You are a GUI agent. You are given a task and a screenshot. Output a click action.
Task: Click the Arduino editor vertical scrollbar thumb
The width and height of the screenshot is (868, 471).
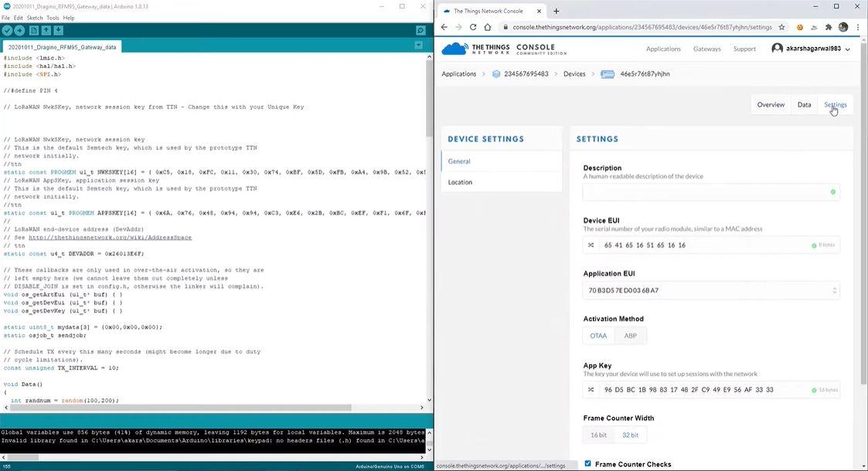pyautogui.click(x=429, y=98)
